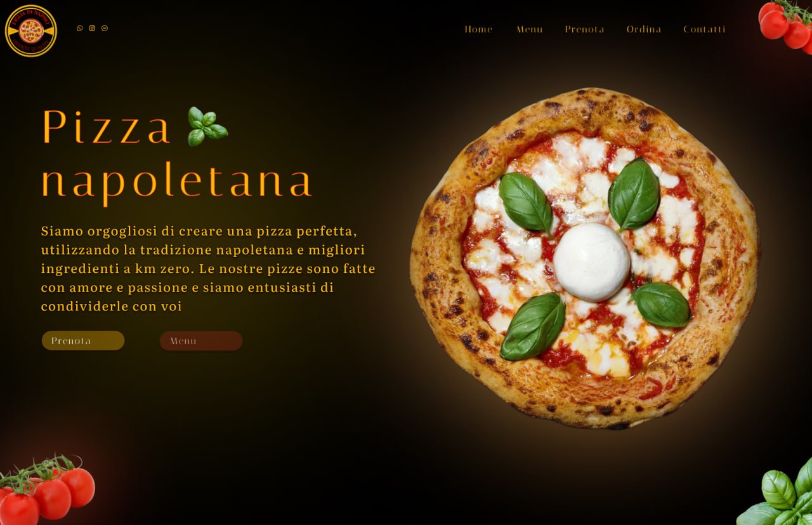Screen dimensions: 812x525
Task: Open the Instagram social icon
Action: (x=92, y=28)
